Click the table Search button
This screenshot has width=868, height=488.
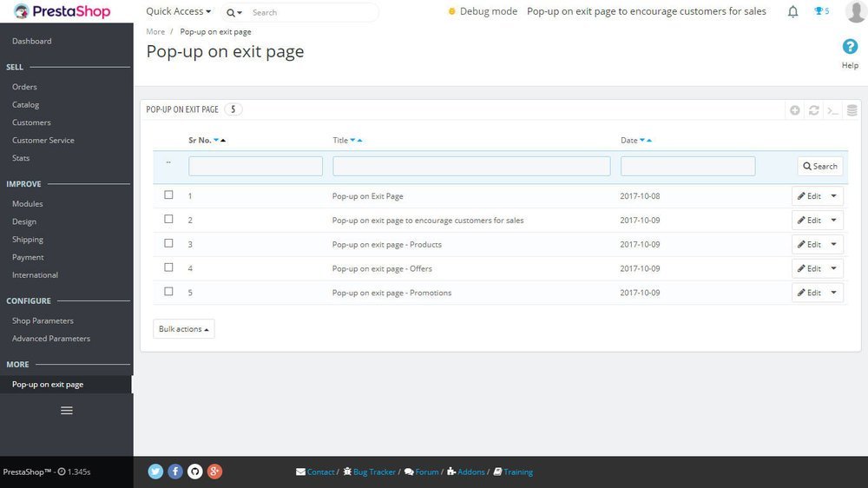click(x=820, y=166)
